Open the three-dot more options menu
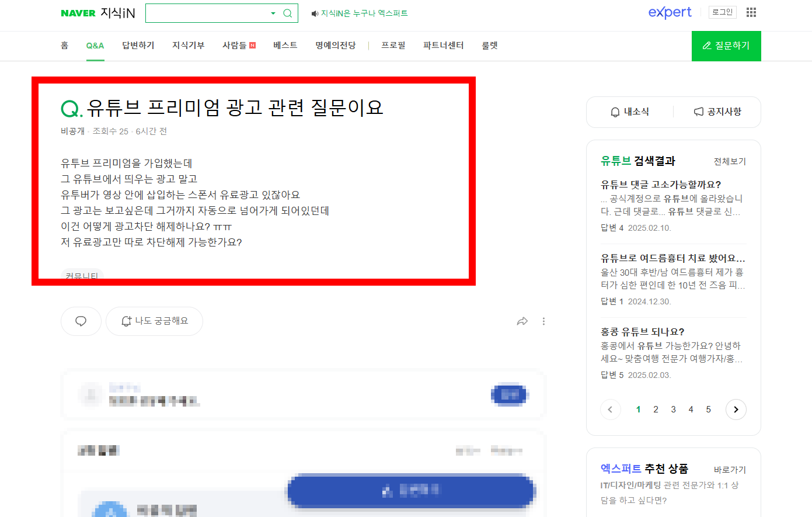Viewport: 812px width, 517px height. 543,321
